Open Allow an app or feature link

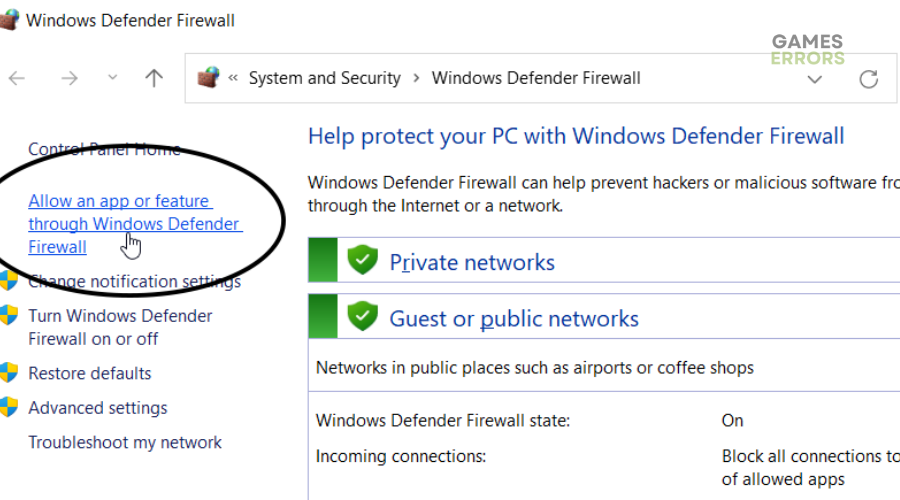click(x=135, y=224)
